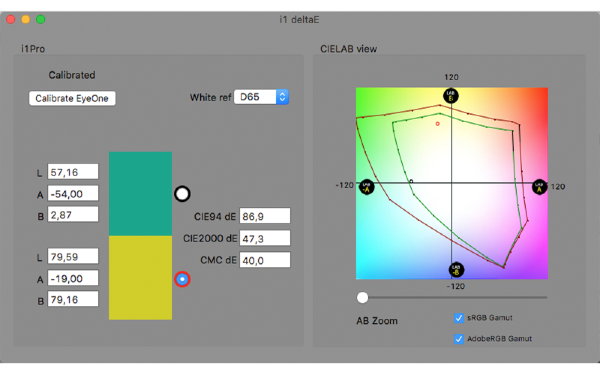Screen dimensions: 600x375
Task: Click the LAB -B marker below chart
Action: coord(456,270)
